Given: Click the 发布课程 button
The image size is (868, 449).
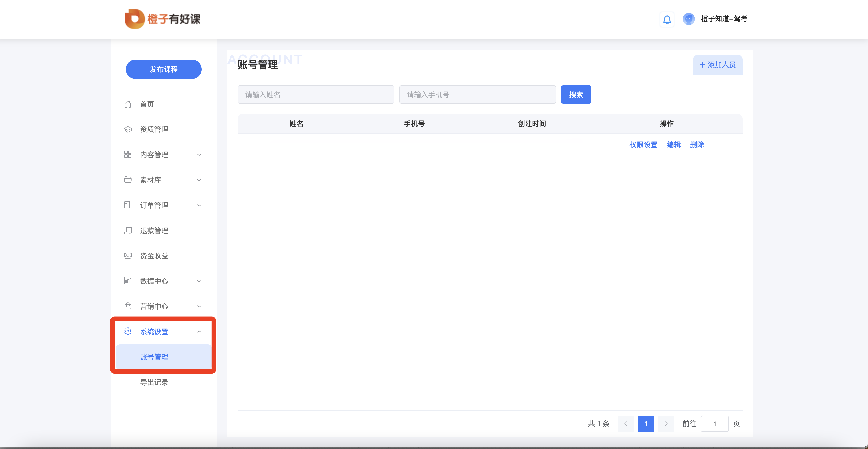Looking at the screenshot, I should click(x=164, y=69).
